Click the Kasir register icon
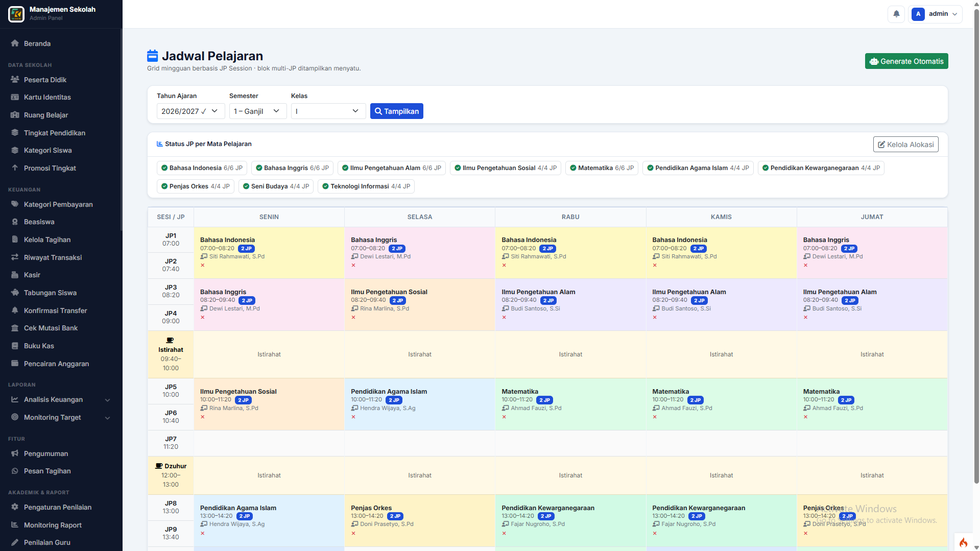The width and height of the screenshot is (980, 551). click(x=15, y=275)
